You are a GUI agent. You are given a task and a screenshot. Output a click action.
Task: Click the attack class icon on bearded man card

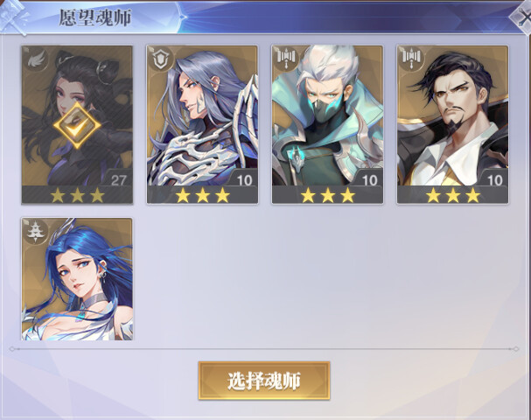411,59
